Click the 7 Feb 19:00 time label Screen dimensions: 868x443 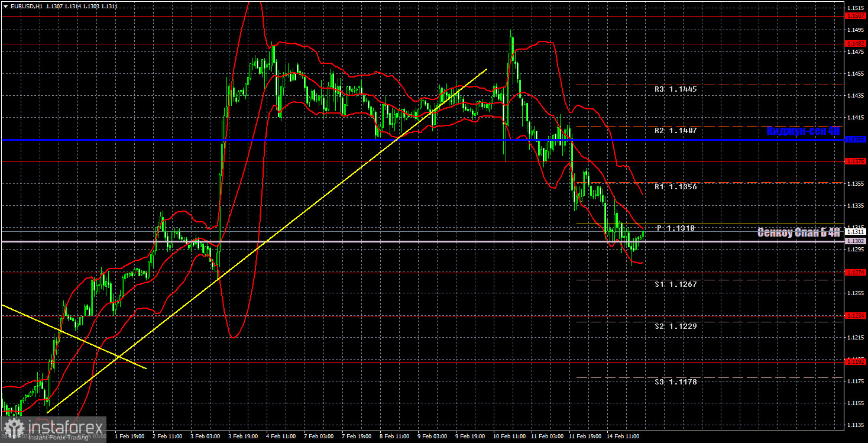[356, 436]
